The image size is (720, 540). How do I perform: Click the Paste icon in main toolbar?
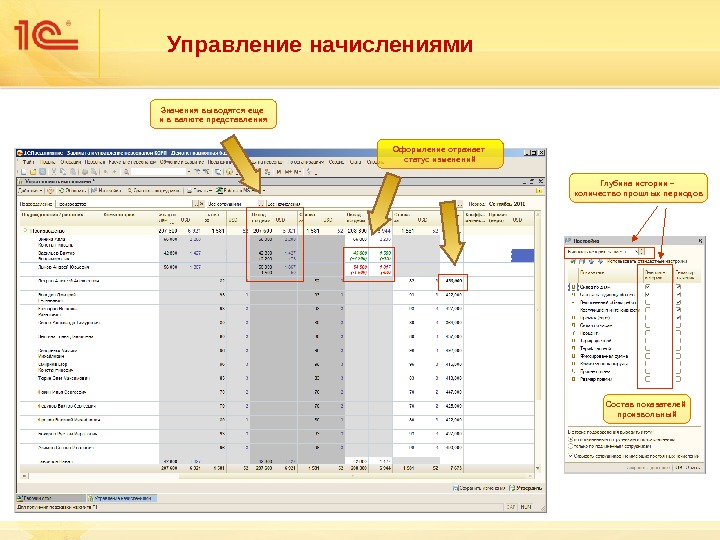click(x=73, y=172)
